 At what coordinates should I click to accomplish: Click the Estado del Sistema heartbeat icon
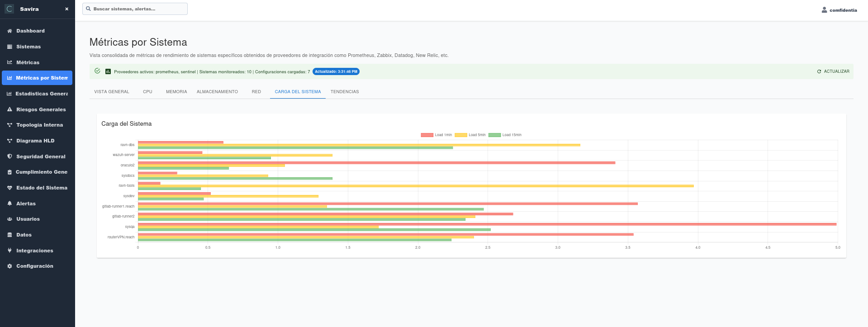coord(9,188)
